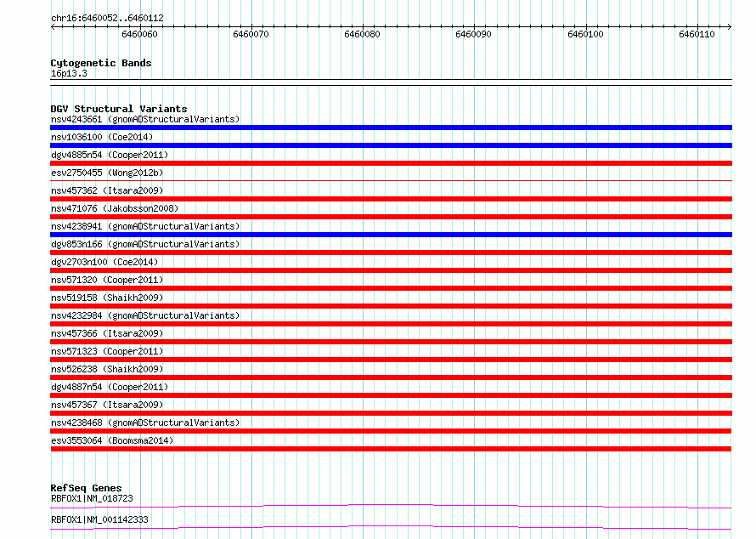Click the red bar under nsv457367
Screen dimensions: 756x539
pos(391,413)
